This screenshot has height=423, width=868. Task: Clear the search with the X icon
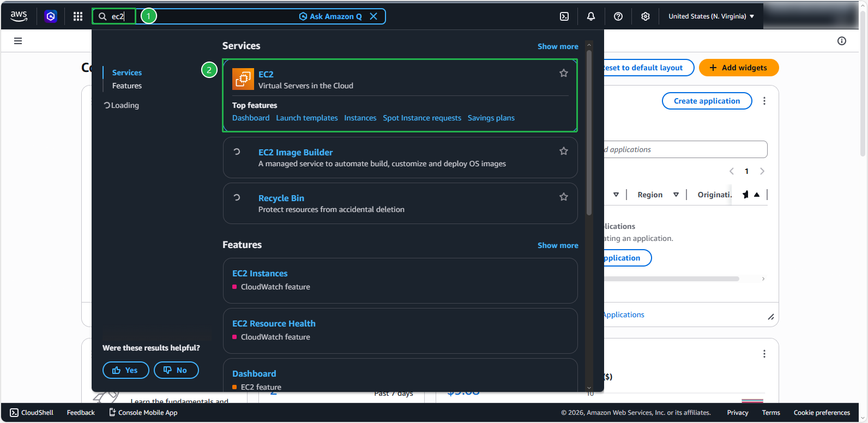point(373,16)
